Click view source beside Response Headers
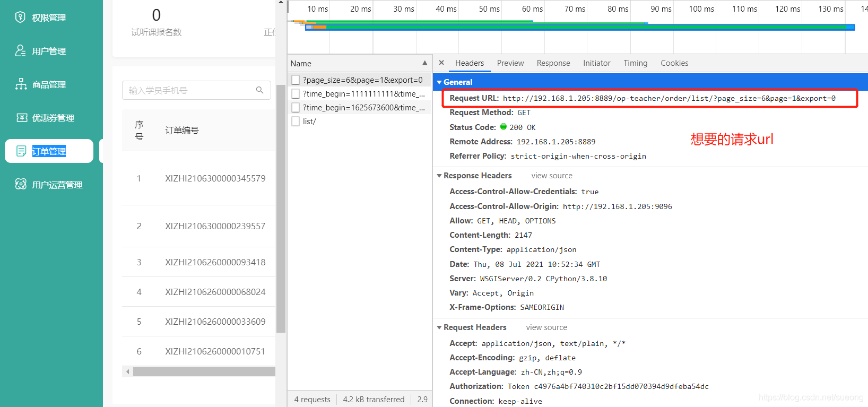Viewport: 868px width, 407px height. [x=552, y=176]
